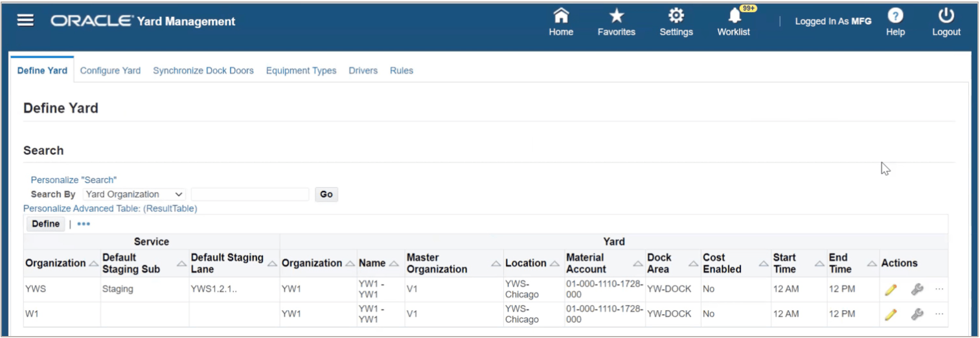Sort by Default Staging Lane column arrow
The height and width of the screenshot is (338, 980).
tap(272, 264)
